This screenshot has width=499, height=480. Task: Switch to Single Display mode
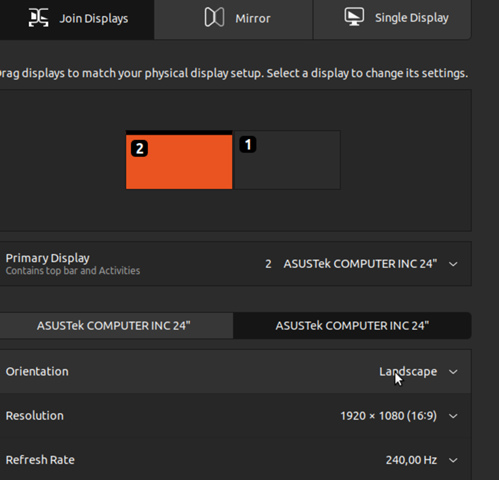pyautogui.click(x=392, y=19)
